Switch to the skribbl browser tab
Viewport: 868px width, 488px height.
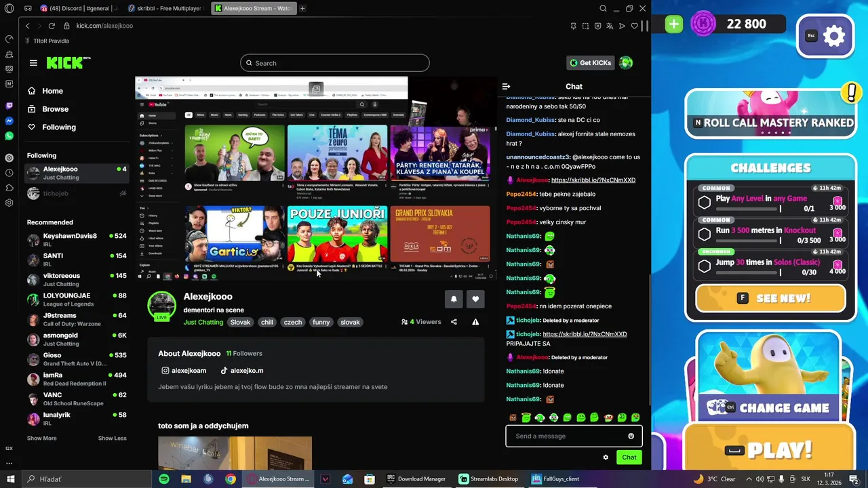click(x=166, y=8)
